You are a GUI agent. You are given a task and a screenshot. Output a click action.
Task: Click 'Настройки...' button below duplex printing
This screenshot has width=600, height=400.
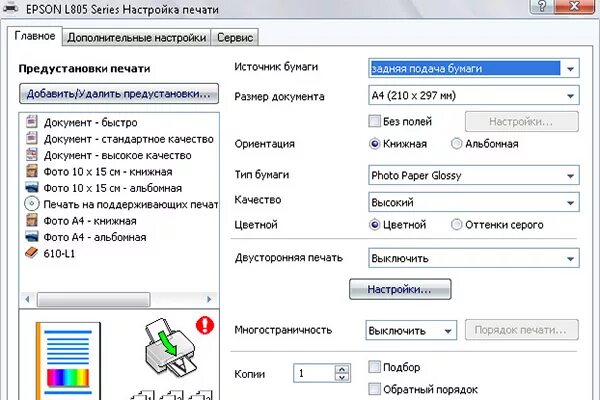pyautogui.click(x=400, y=289)
